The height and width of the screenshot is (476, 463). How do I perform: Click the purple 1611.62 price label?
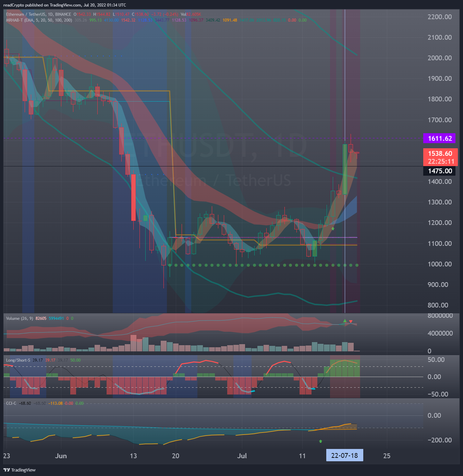(440, 138)
